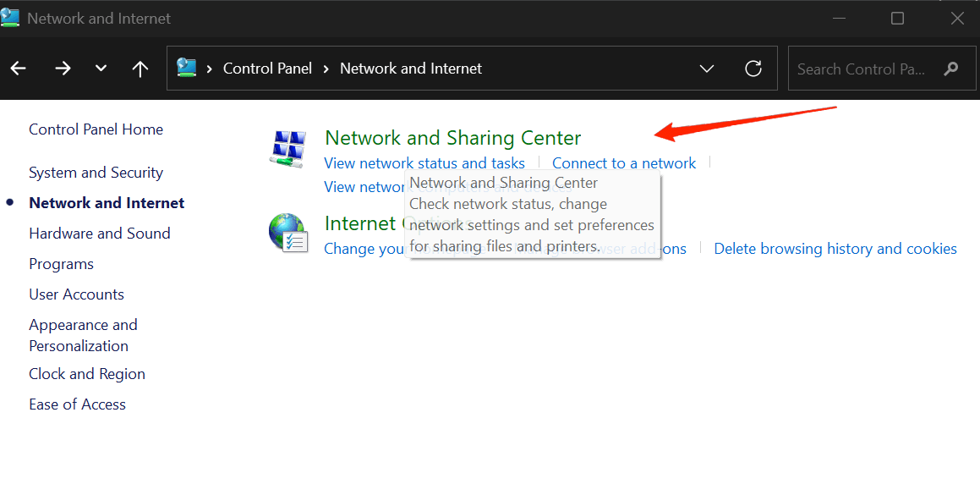Click the Control Panel icon in the title bar
The width and height of the screenshot is (980, 495).
point(12,16)
